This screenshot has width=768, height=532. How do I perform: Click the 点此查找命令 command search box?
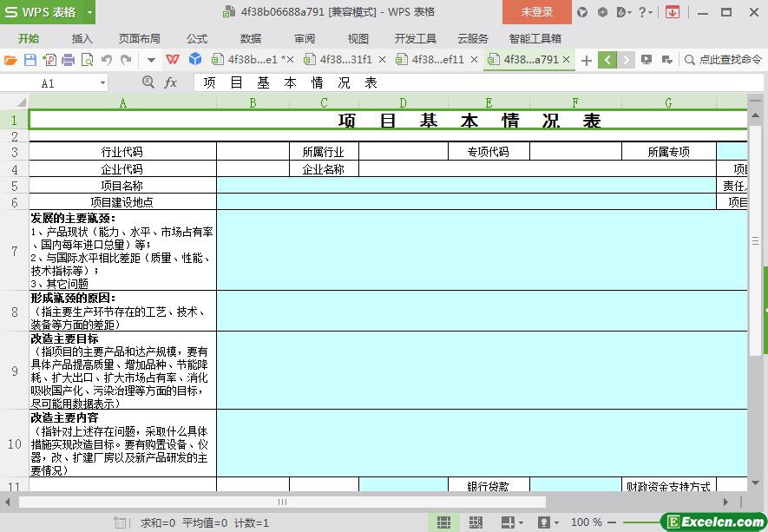723,60
